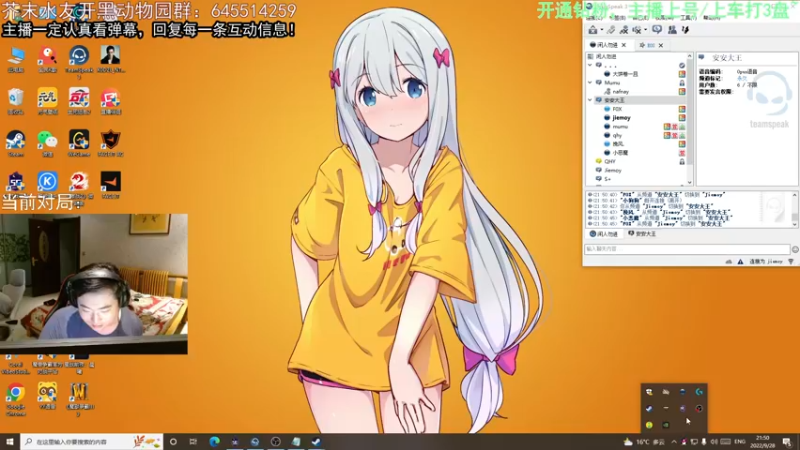Screen dimensions: 800x450
Task: Open the Recycle Bin desktop icon
Action: point(16,101)
